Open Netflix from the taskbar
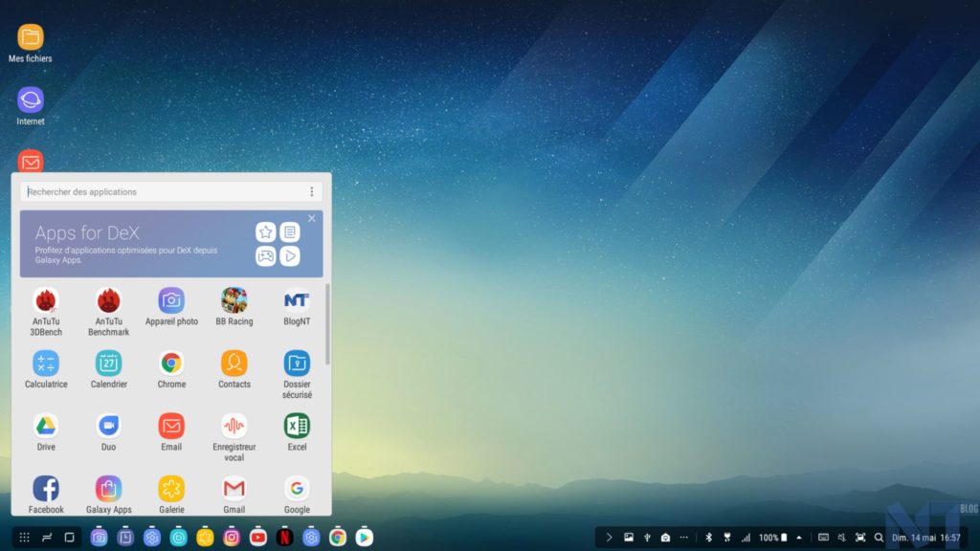 (x=284, y=537)
